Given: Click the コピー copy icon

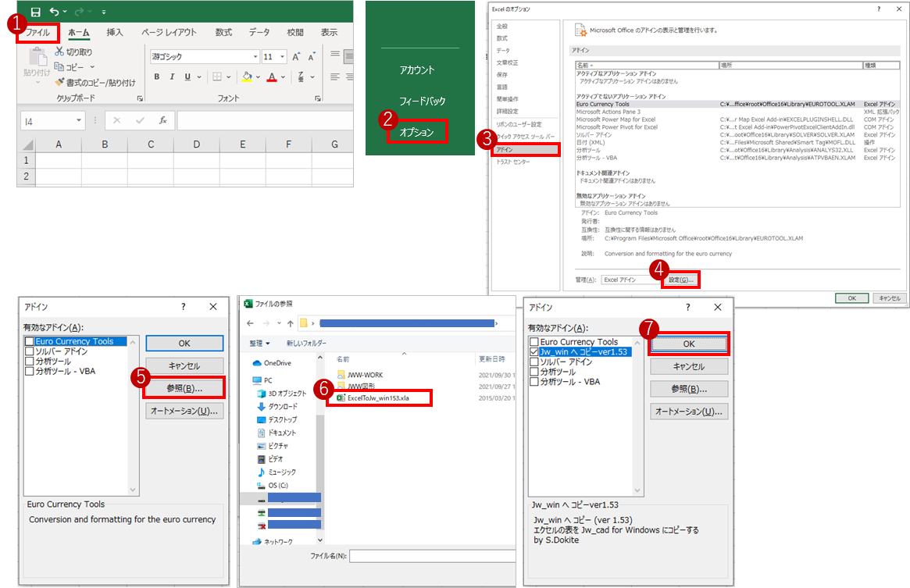Looking at the screenshot, I should pos(59,66).
